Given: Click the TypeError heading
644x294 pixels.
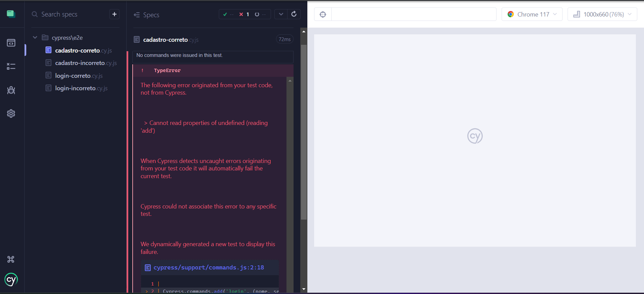Looking at the screenshot, I should 167,70.
